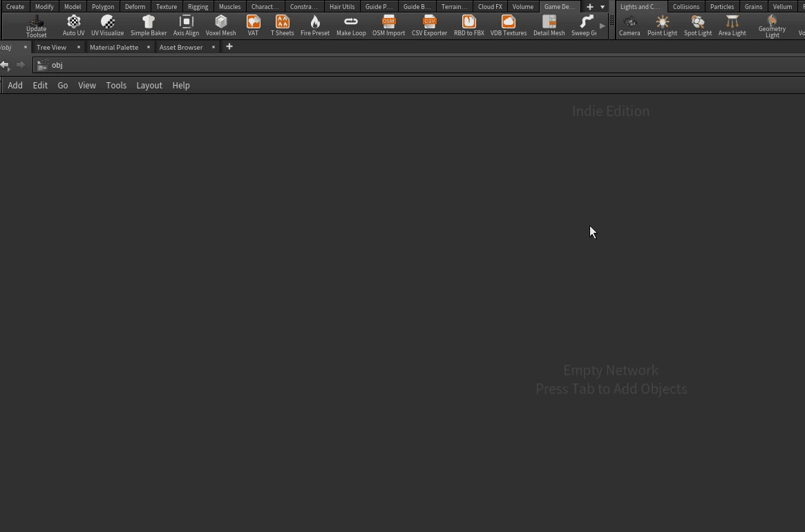Click the T Sheets tool
The image size is (805, 532).
283,26
